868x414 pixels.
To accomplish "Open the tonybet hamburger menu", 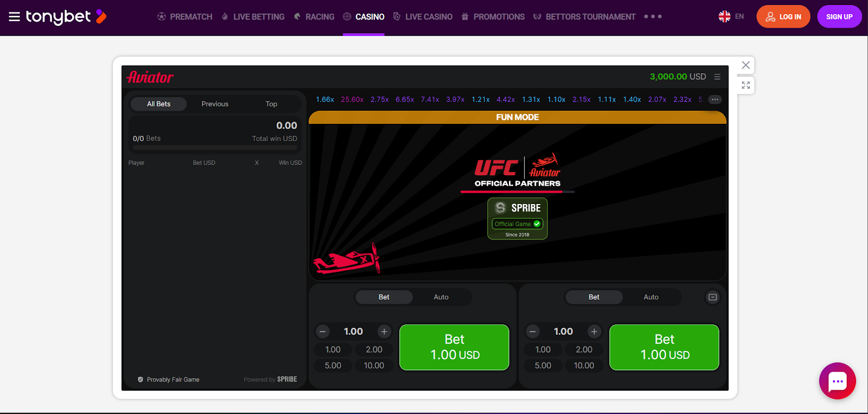I will pos(15,17).
